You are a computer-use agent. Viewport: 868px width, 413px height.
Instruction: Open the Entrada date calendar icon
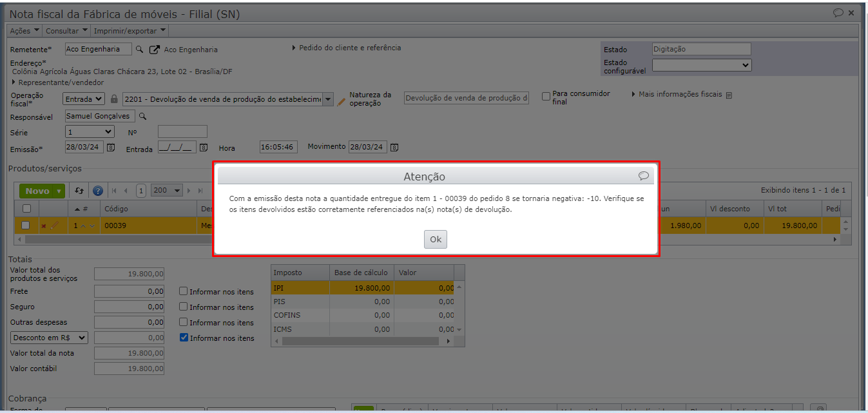(204, 147)
